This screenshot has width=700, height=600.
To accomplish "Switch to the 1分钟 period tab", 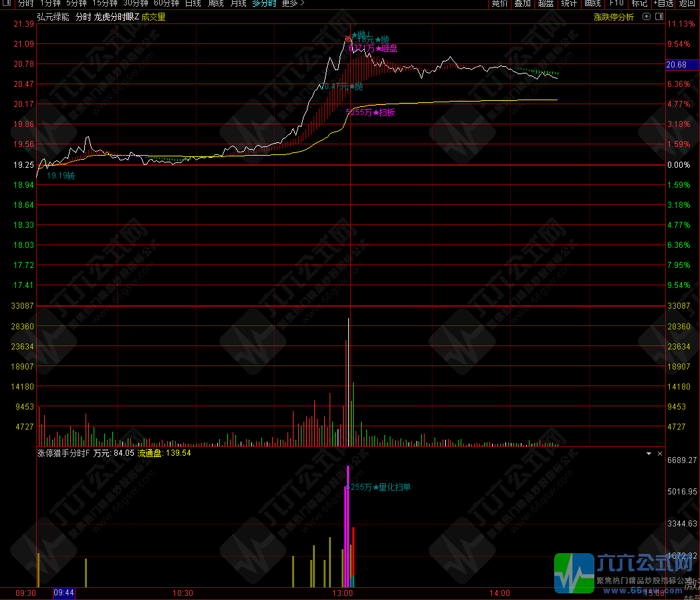I will point(50,3).
